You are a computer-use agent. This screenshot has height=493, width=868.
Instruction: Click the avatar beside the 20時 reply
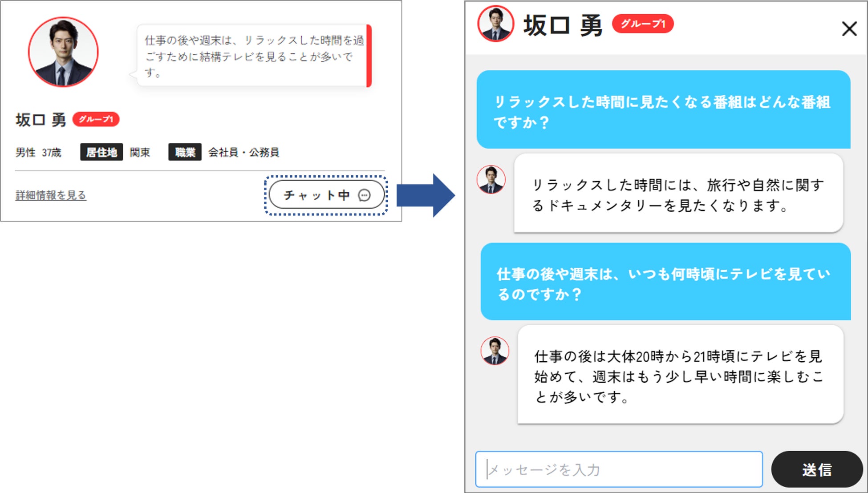point(495,351)
